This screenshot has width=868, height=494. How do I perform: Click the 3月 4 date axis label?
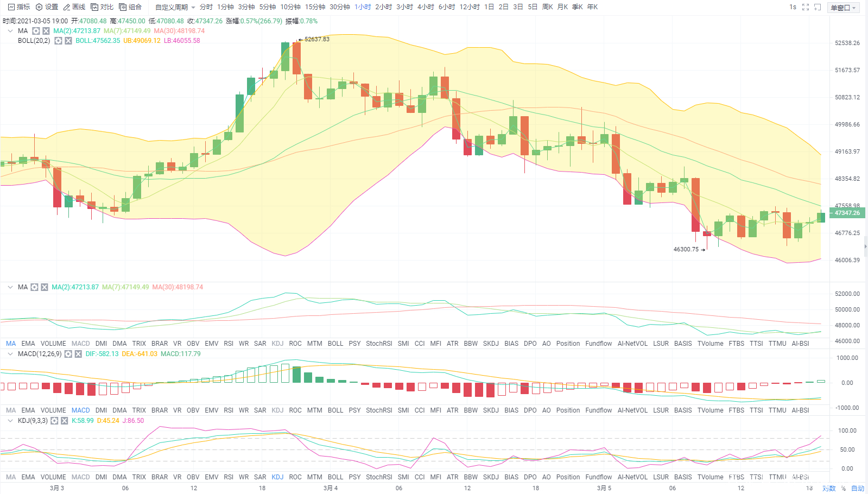coord(331,488)
